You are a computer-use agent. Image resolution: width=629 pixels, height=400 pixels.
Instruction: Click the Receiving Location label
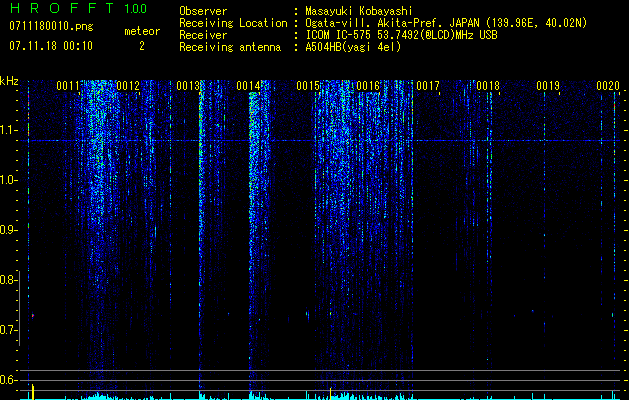[x=233, y=23]
